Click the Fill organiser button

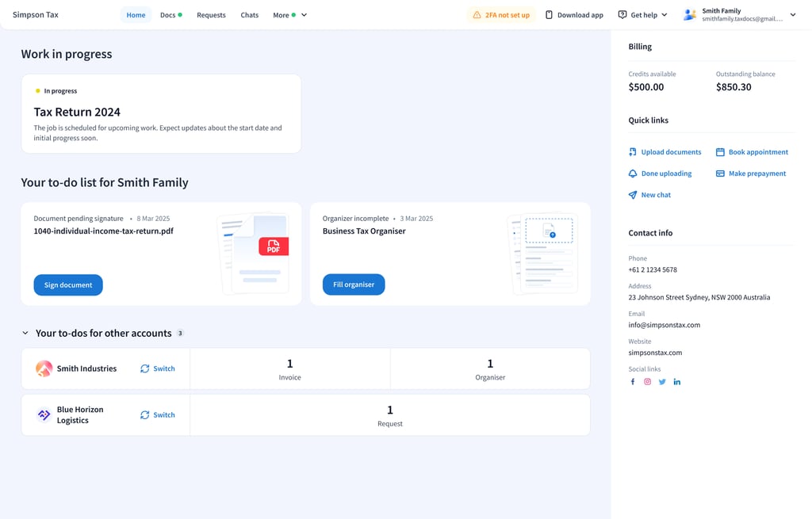pyautogui.click(x=354, y=284)
